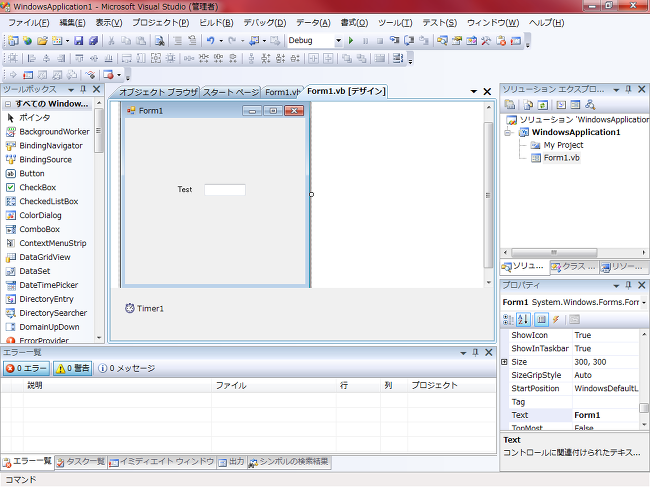Toggle alphabetical sort in properties

[x=523, y=319]
